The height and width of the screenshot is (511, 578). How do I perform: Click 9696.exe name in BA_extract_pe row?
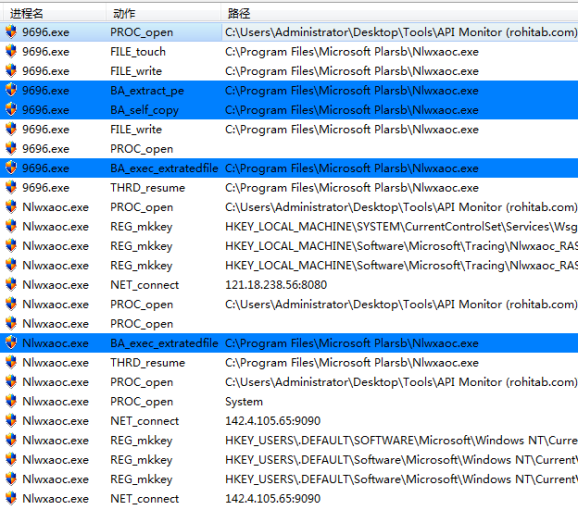[x=46, y=91]
